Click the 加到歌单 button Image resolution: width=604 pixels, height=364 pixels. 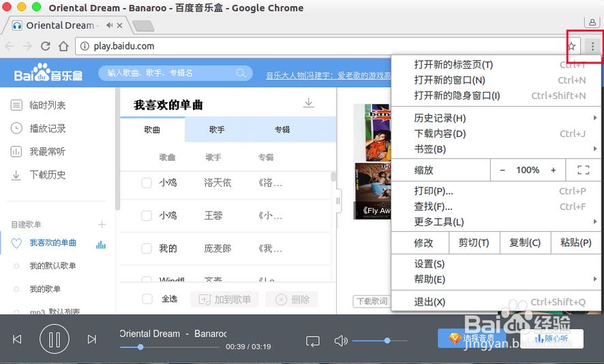pos(224,299)
